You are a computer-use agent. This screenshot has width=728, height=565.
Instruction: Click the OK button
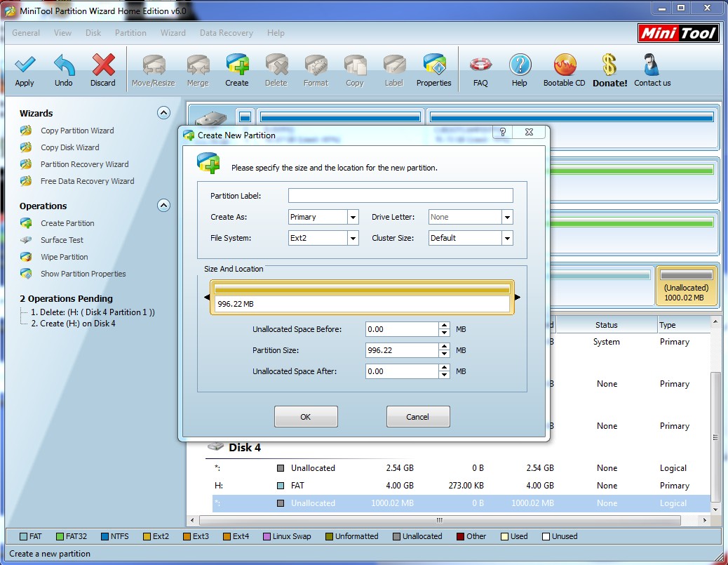(x=305, y=416)
